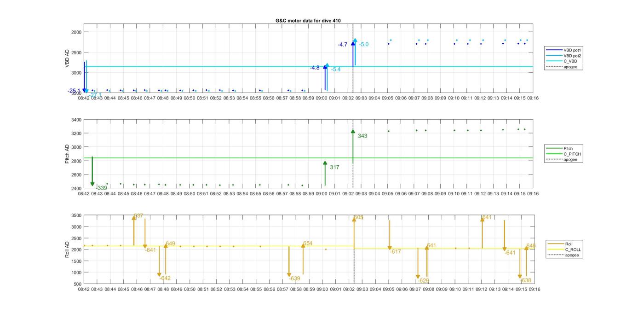Click the '654' roll data label
Screen dimensions: 644x319
point(308,244)
